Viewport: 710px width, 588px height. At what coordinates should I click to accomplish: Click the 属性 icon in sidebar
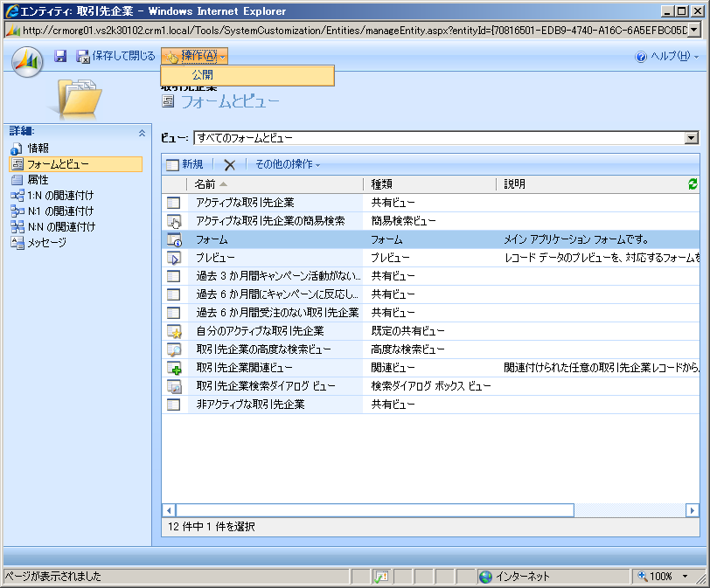click(17, 180)
